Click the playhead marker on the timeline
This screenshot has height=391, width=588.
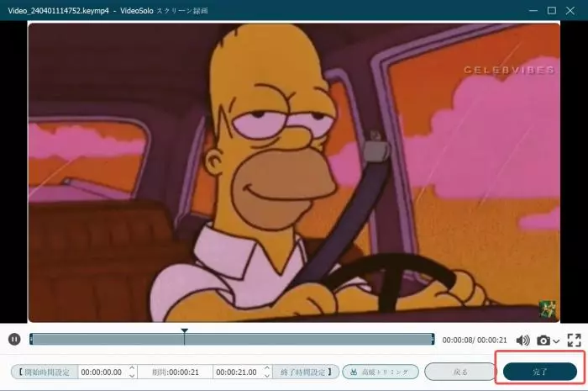(185, 331)
